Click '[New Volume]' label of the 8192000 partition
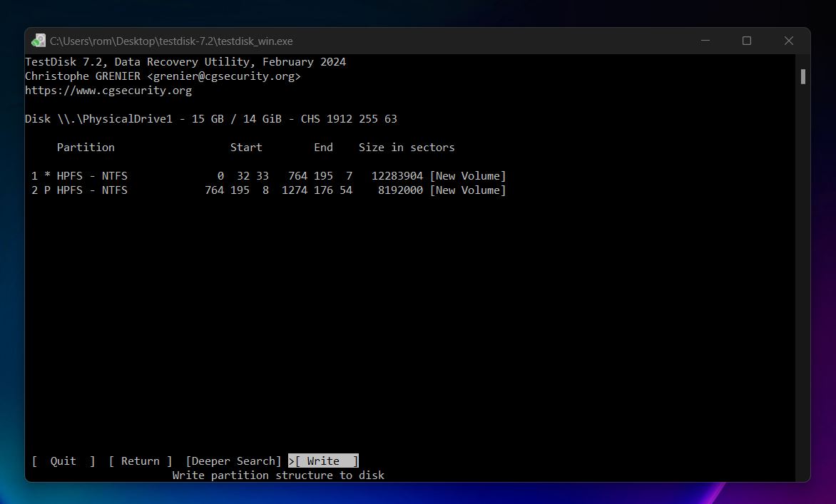The image size is (836, 504). point(468,190)
